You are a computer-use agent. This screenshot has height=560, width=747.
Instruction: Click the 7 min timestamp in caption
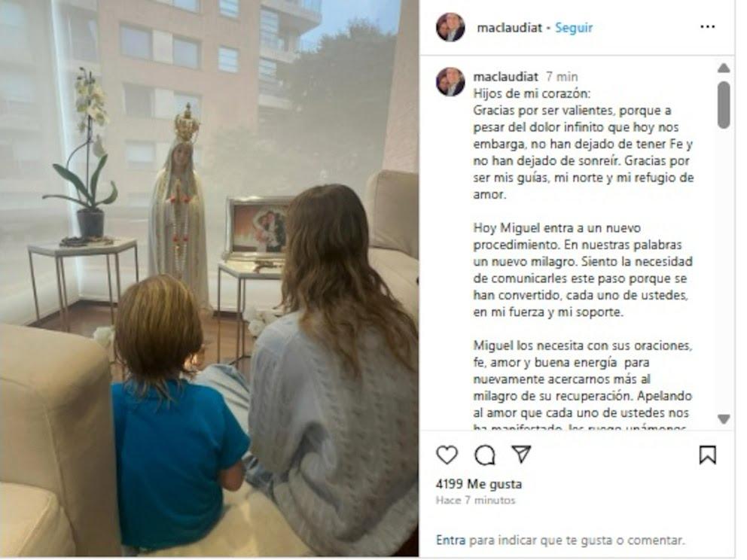562,77
